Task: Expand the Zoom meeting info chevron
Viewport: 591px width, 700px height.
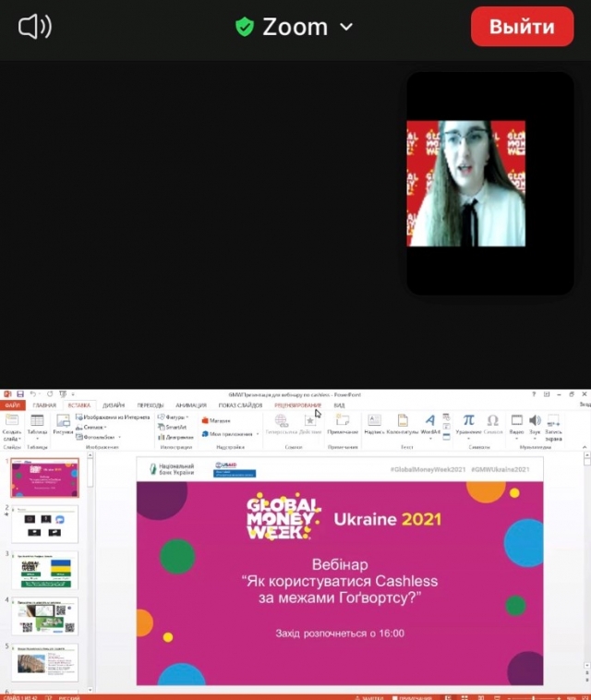Action: (x=346, y=27)
